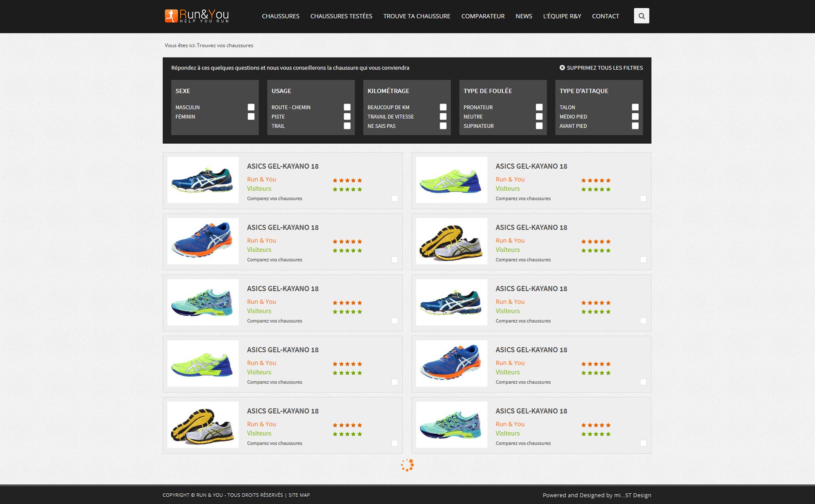Tick compare checkbox on third row right card

coord(643,321)
